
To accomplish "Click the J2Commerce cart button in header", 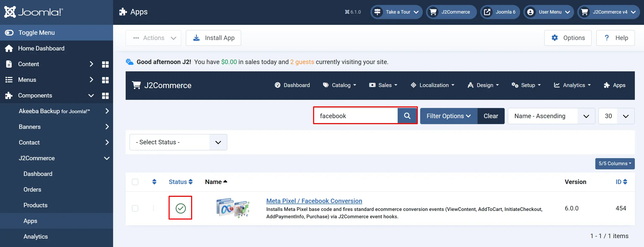I will pyautogui.click(x=451, y=12).
